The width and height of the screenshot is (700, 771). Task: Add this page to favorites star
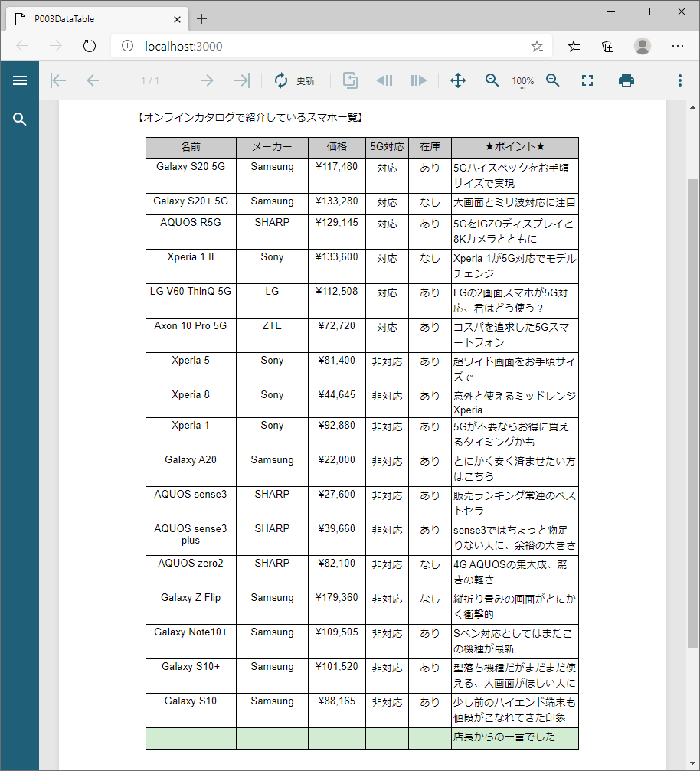tap(537, 46)
